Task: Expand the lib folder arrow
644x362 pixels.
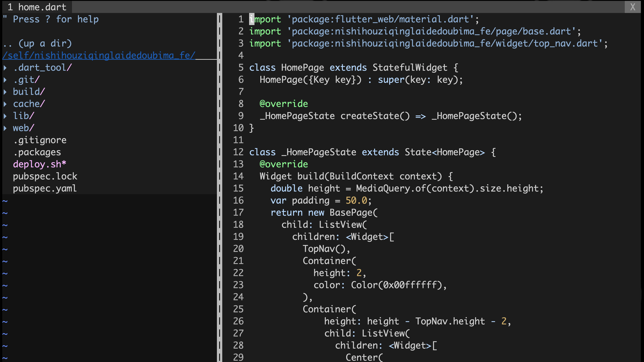Action: point(5,116)
